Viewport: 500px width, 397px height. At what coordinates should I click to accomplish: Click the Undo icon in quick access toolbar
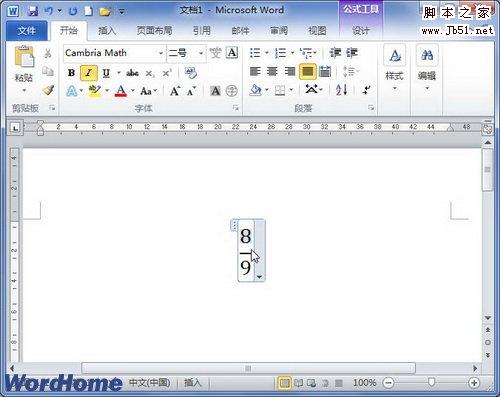(49, 11)
